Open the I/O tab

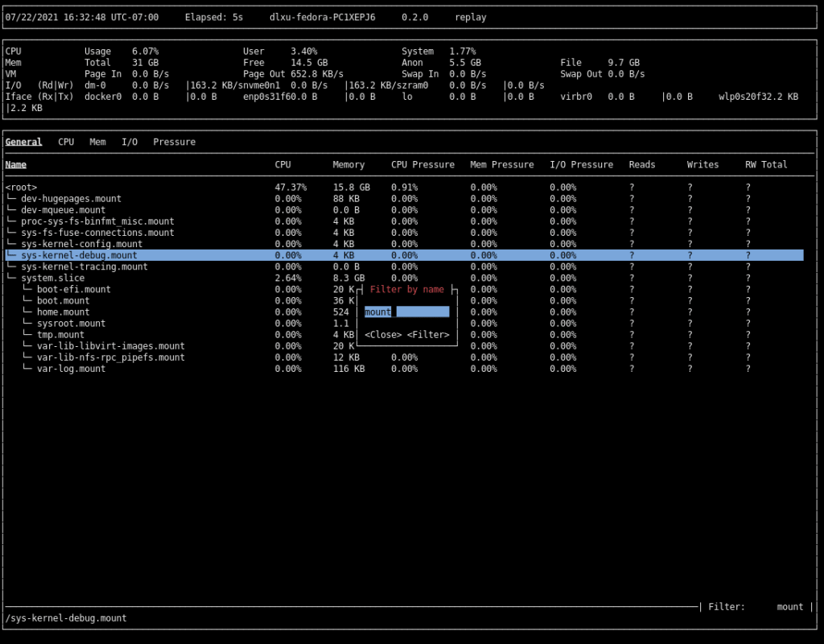129,142
